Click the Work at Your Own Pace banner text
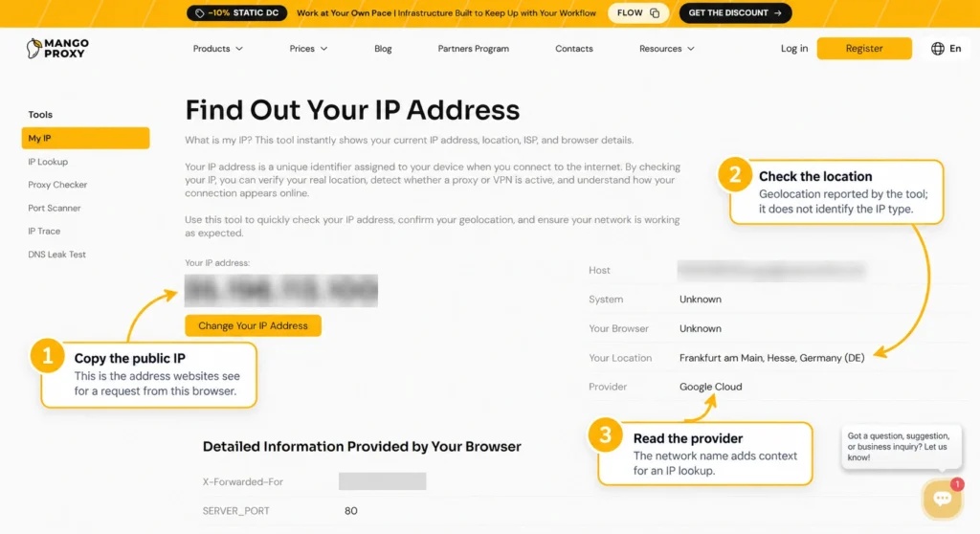The width and height of the screenshot is (980, 534). (x=446, y=12)
